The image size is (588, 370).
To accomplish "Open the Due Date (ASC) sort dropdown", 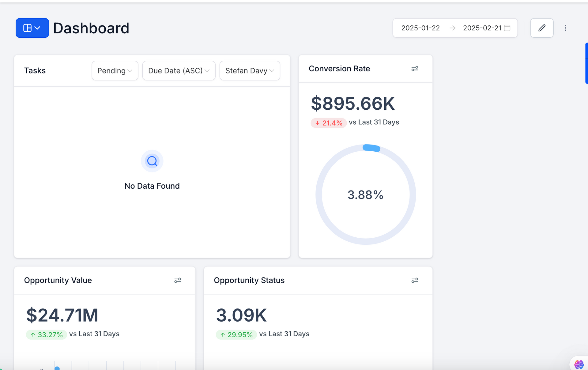I will [x=179, y=70].
